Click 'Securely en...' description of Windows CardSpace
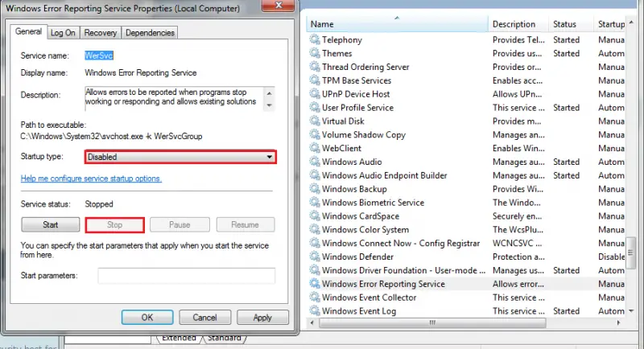The width and height of the screenshot is (644, 349). (517, 216)
